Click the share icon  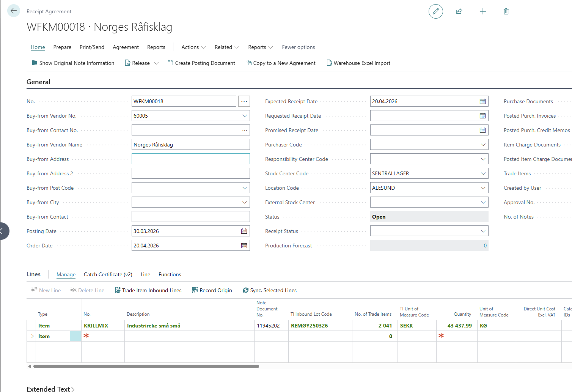point(459,11)
